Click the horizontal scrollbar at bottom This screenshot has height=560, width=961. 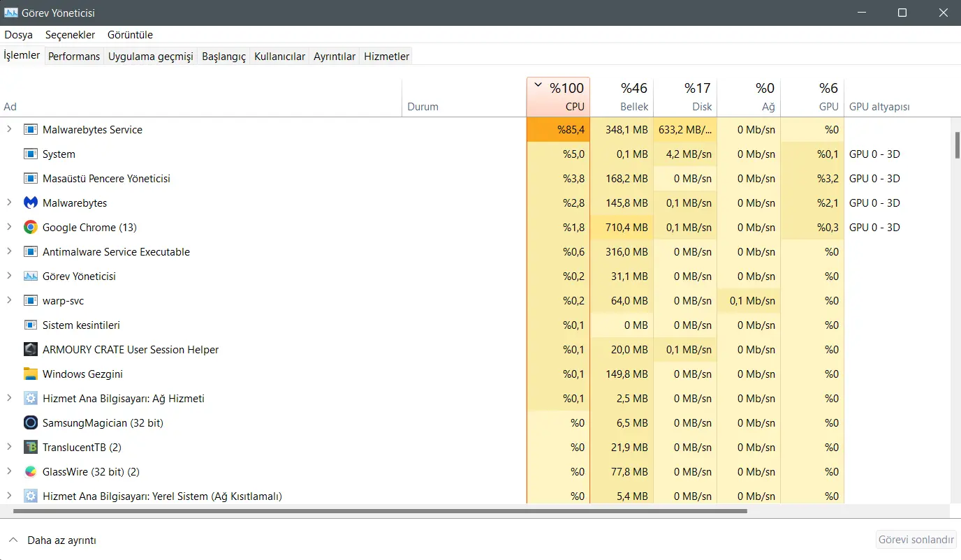[x=380, y=511]
